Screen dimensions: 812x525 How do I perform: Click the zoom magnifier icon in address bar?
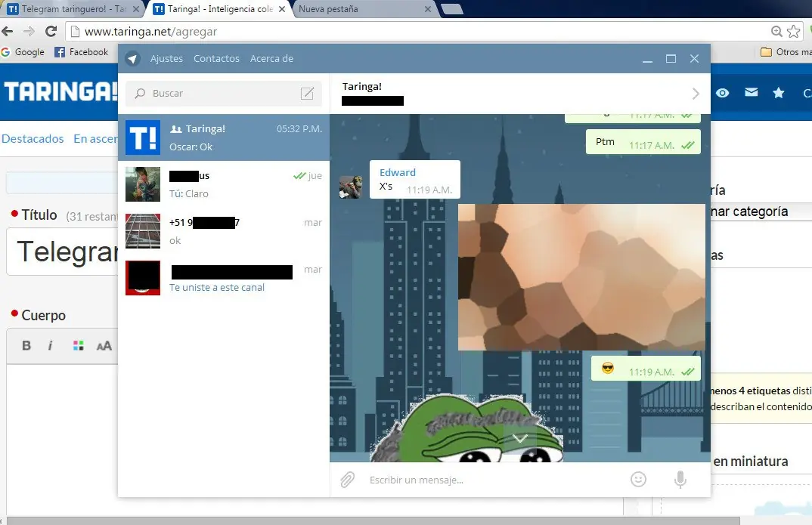(776, 31)
